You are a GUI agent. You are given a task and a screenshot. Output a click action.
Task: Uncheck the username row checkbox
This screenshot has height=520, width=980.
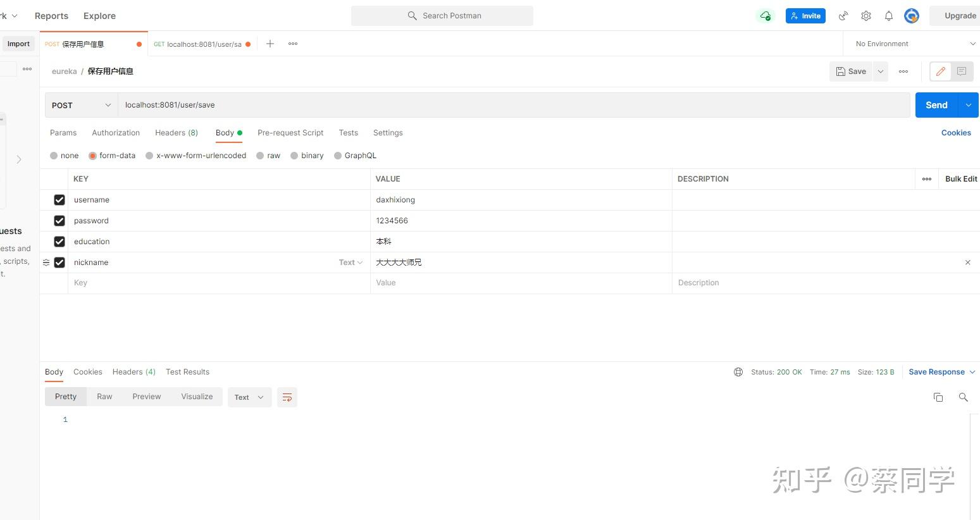(x=59, y=200)
